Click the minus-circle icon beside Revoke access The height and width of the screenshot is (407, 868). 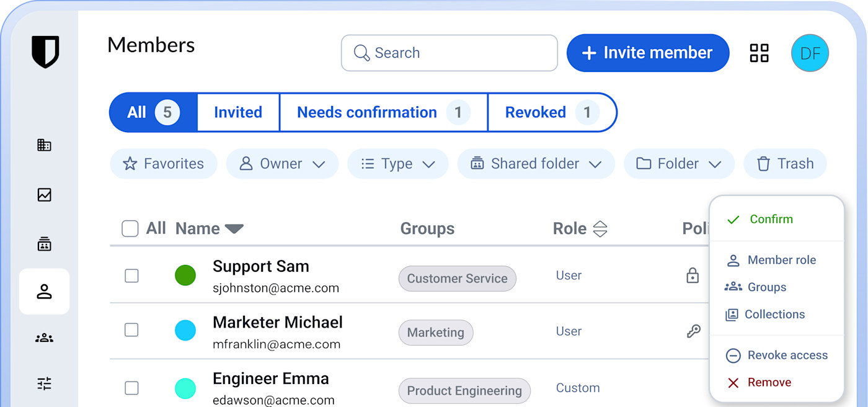(x=733, y=356)
